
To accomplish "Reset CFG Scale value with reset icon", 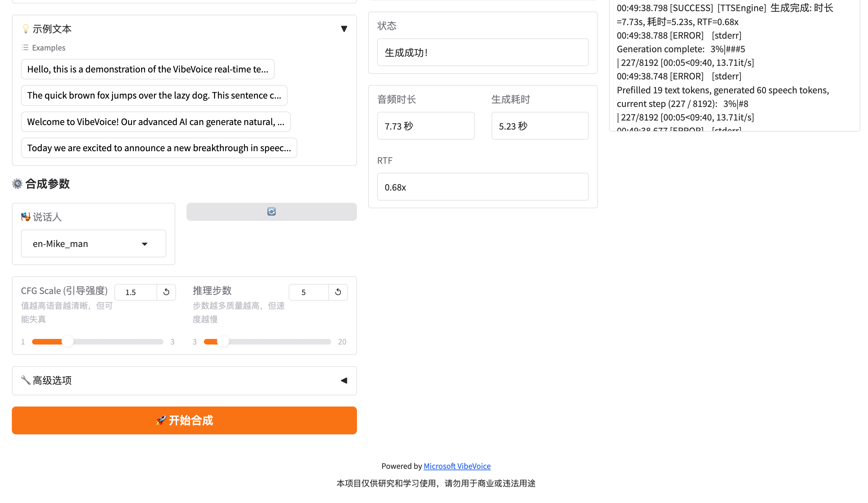I will pos(166,292).
